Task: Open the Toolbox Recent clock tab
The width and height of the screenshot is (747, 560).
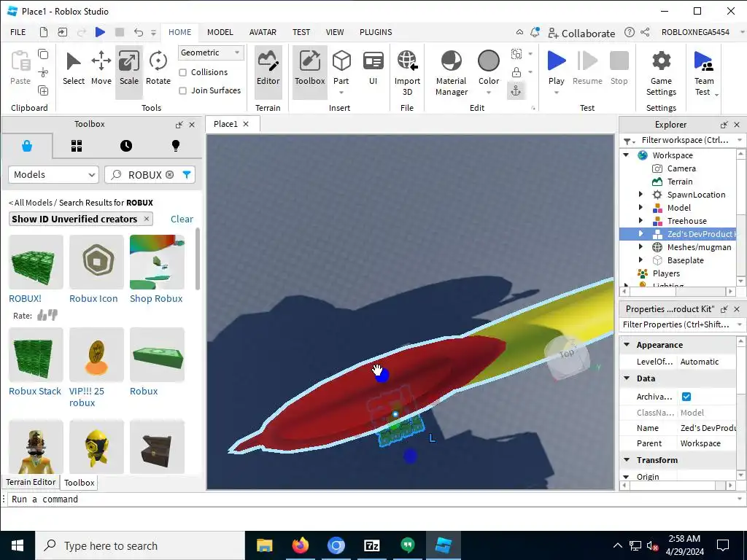Action: (x=125, y=146)
